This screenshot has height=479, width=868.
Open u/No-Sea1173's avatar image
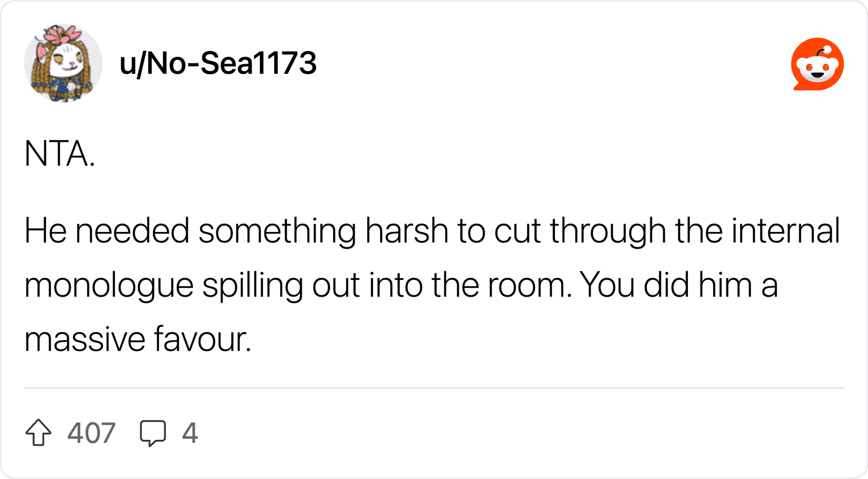63,63
